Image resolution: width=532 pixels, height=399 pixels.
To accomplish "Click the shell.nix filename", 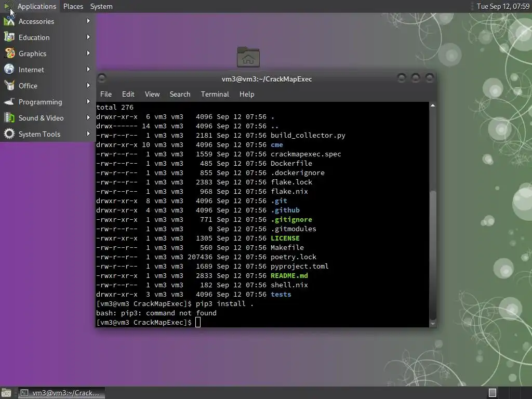I will 289,285.
